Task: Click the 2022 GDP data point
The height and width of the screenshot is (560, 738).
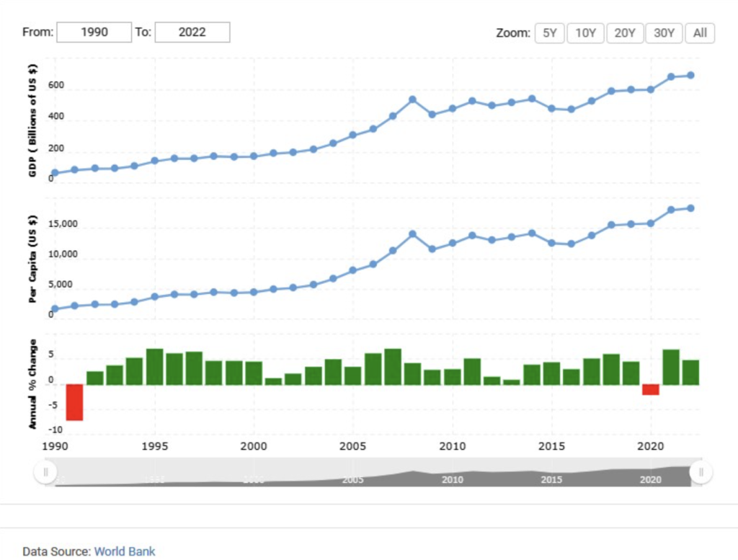Action: pyautogui.click(x=690, y=75)
